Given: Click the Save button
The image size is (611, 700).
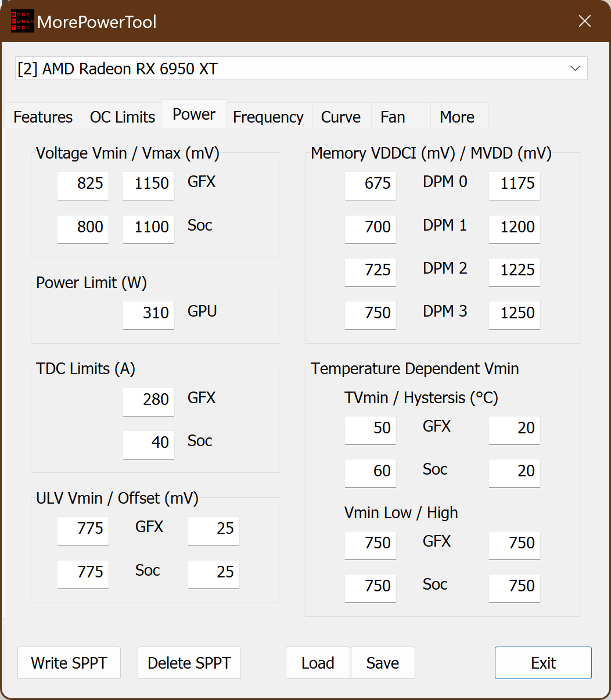Looking at the screenshot, I should (x=383, y=663).
